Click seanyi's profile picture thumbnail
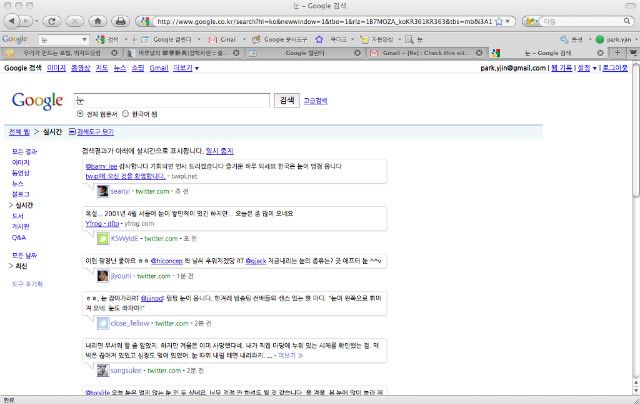Viewport: 640px width, 404px height. (x=103, y=191)
